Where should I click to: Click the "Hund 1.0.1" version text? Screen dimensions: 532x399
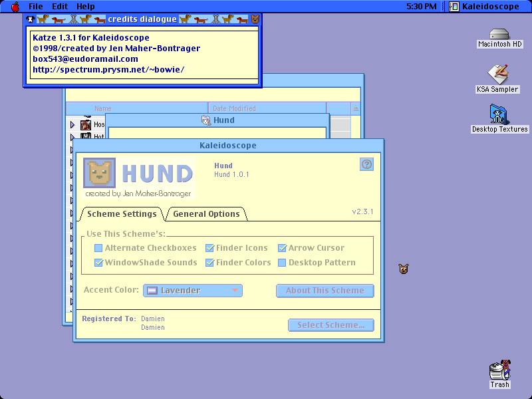231,174
